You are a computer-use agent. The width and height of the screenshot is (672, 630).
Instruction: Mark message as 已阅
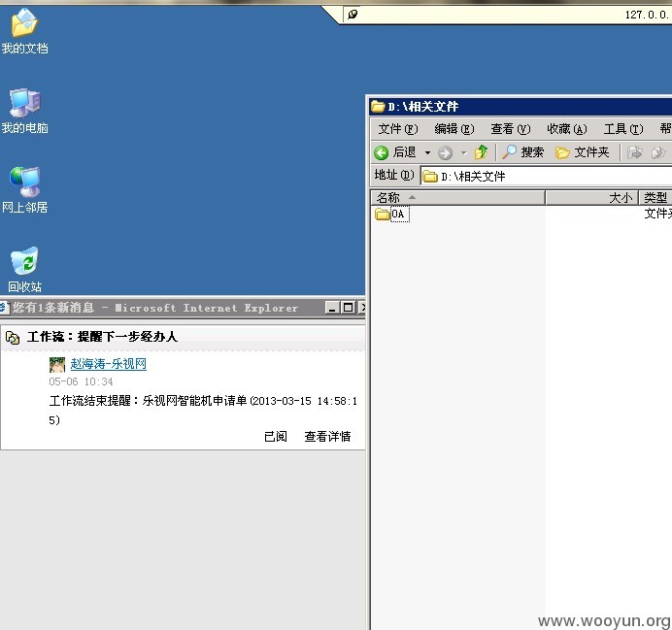[x=276, y=437]
